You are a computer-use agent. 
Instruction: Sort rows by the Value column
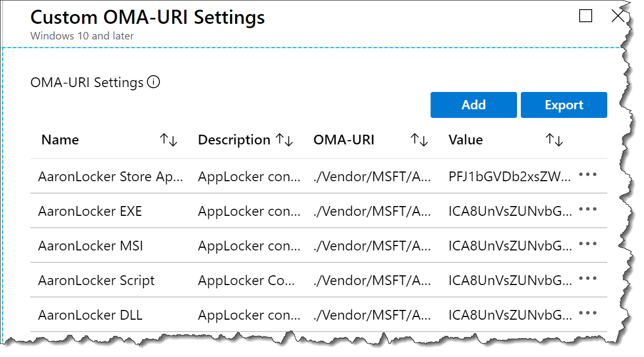click(554, 140)
